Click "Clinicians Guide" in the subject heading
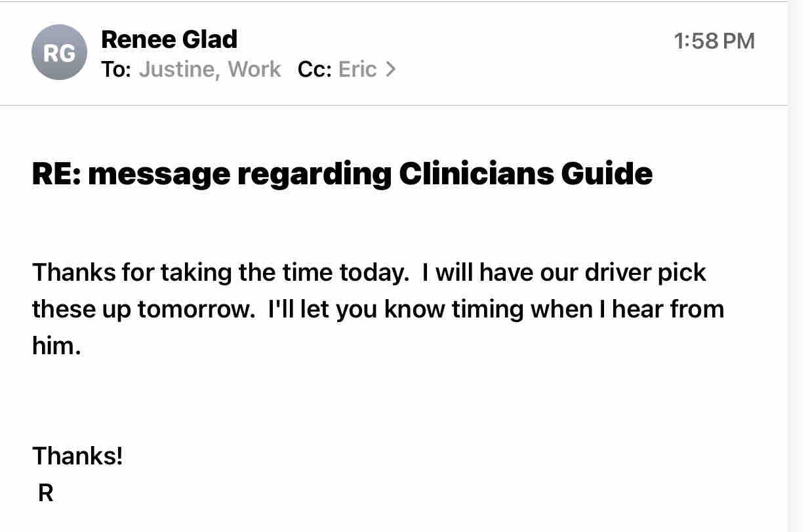Screen dimensions: 810x532 (525, 174)
